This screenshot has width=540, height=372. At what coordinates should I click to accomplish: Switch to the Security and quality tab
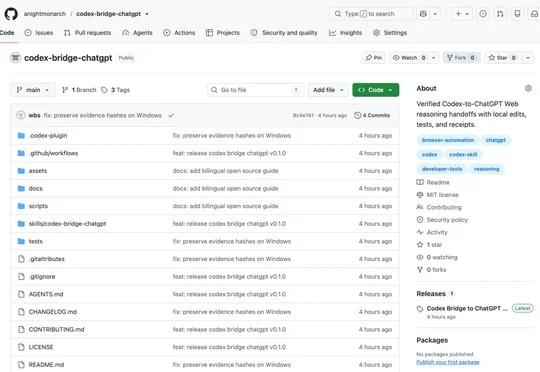click(x=284, y=33)
